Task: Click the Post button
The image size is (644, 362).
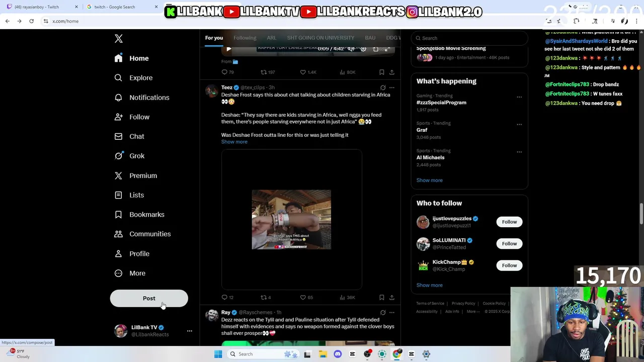Action: coord(149,299)
